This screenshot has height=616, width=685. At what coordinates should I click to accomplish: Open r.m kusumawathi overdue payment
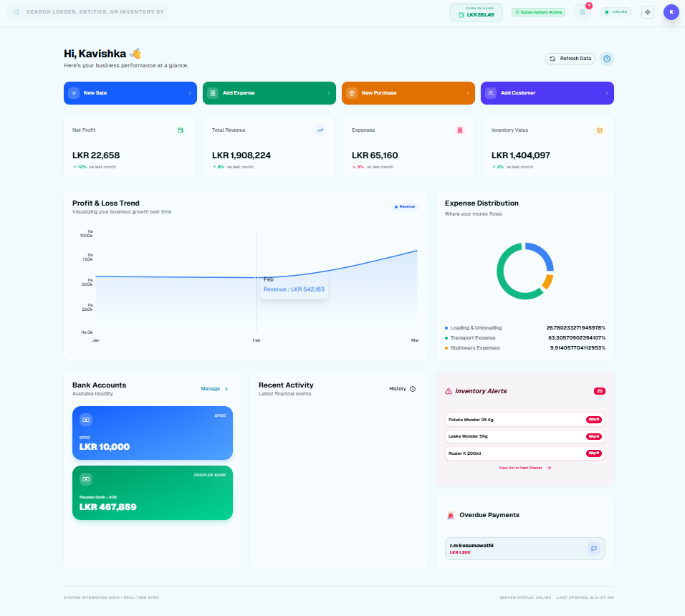(x=525, y=549)
